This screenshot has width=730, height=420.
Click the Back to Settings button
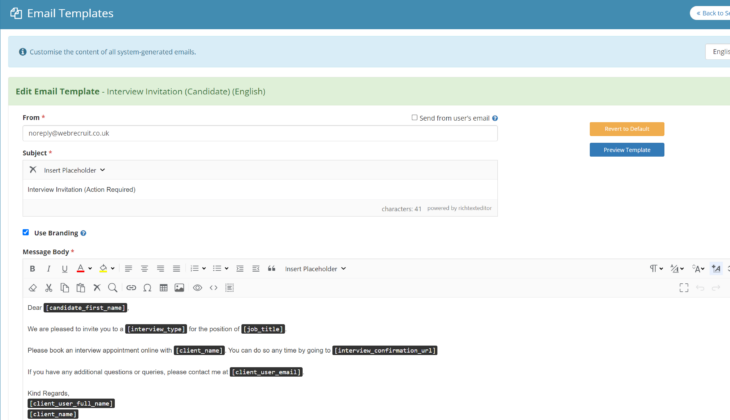[x=710, y=13]
